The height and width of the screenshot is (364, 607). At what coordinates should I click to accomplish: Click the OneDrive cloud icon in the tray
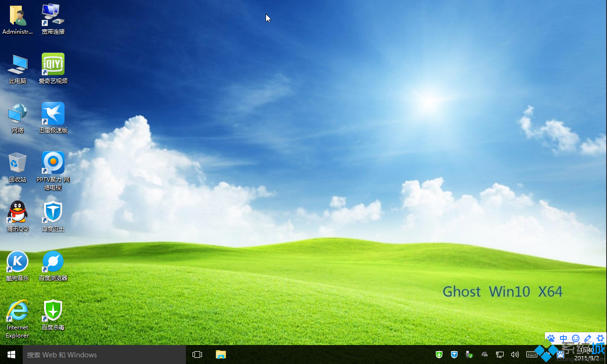[485, 354]
